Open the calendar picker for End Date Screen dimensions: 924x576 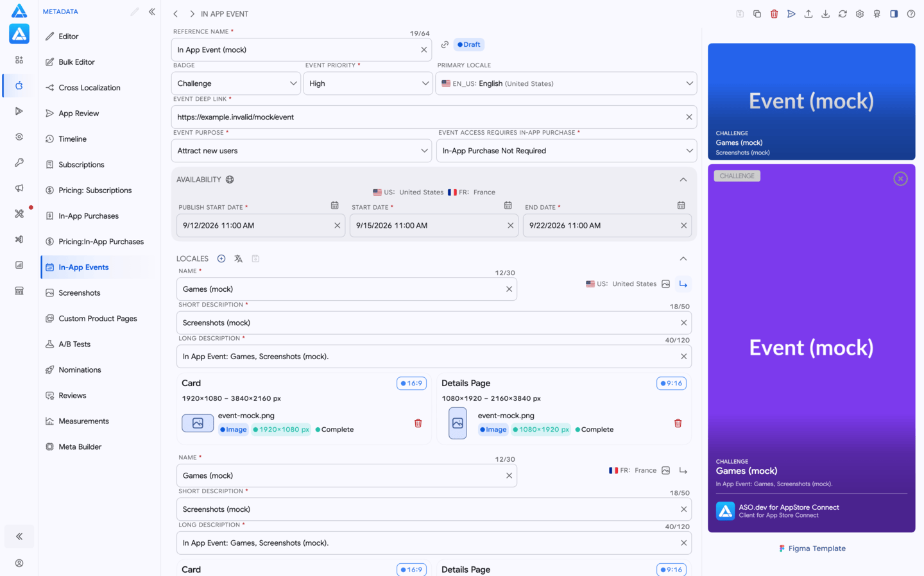pos(681,205)
